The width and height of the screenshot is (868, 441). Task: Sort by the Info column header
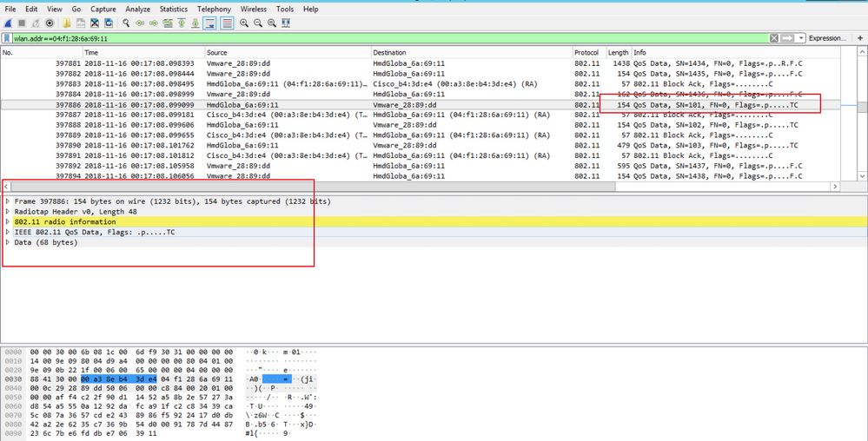pyautogui.click(x=736, y=53)
